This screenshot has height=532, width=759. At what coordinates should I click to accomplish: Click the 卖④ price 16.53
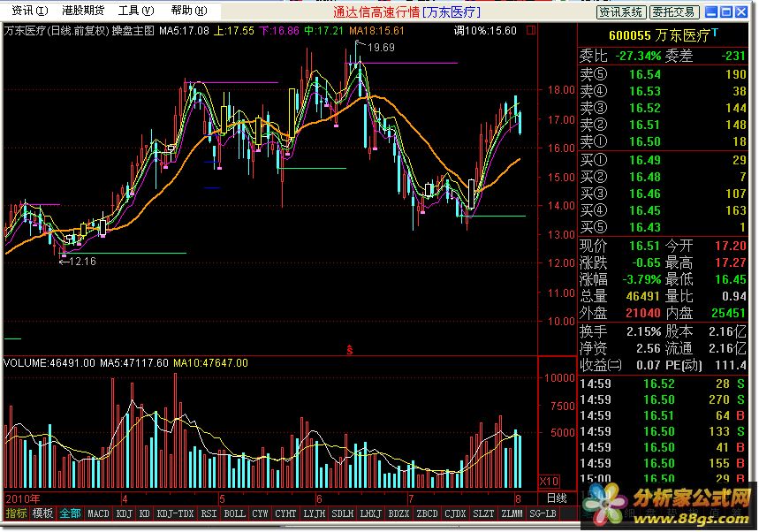[x=645, y=91]
